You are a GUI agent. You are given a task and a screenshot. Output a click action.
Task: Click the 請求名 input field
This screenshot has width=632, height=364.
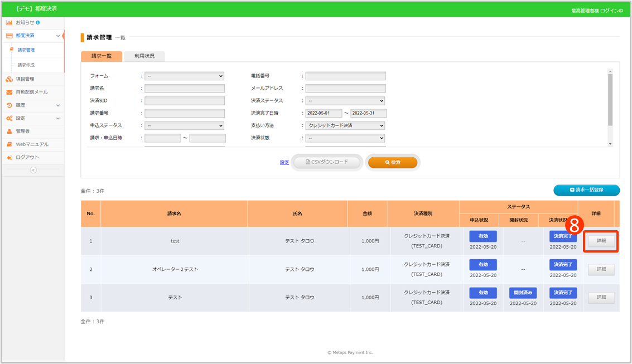185,89
